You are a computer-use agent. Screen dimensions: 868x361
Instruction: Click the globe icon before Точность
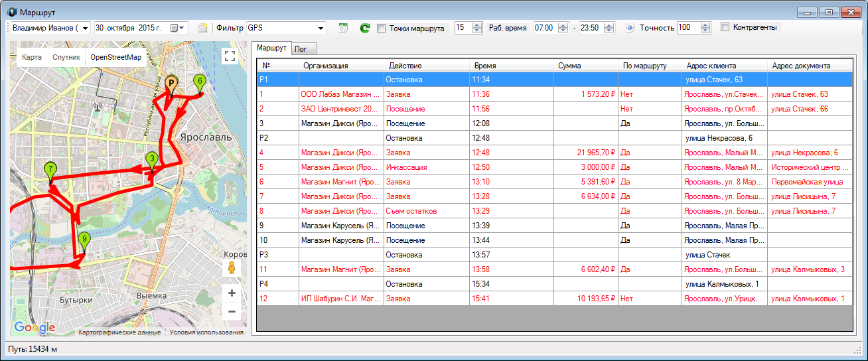(x=630, y=28)
